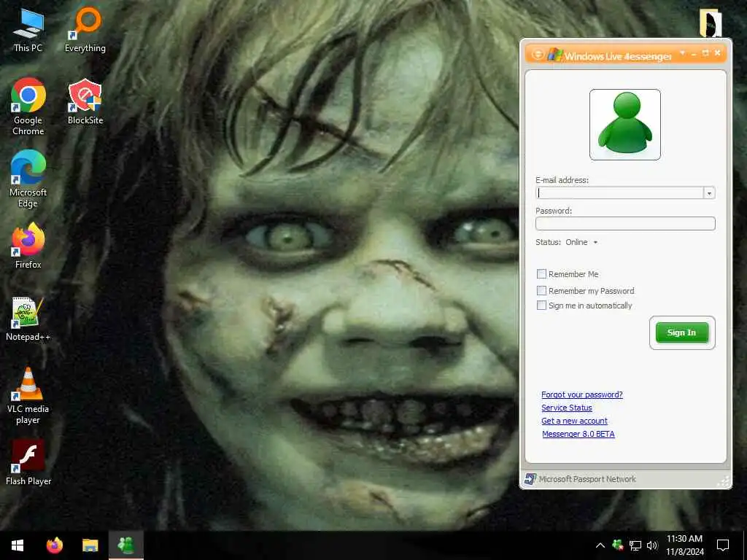Focus the E-mail address field
747x560 pixels.
620,192
